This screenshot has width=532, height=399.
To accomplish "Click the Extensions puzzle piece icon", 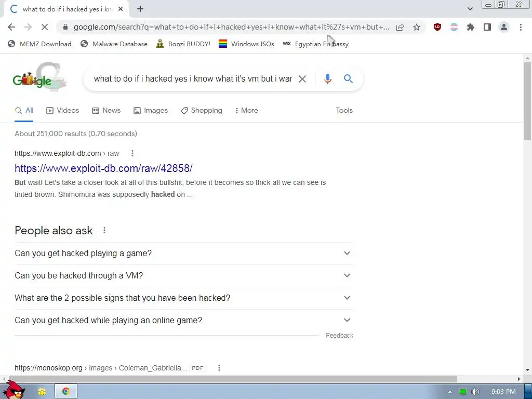I will (471, 27).
